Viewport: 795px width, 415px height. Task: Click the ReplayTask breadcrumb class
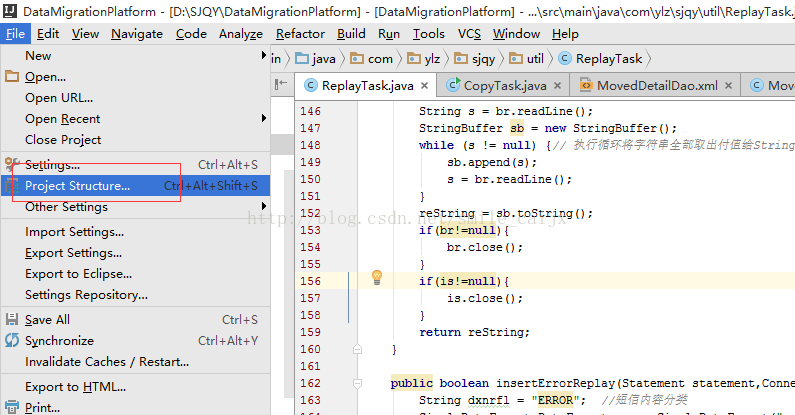pos(600,59)
